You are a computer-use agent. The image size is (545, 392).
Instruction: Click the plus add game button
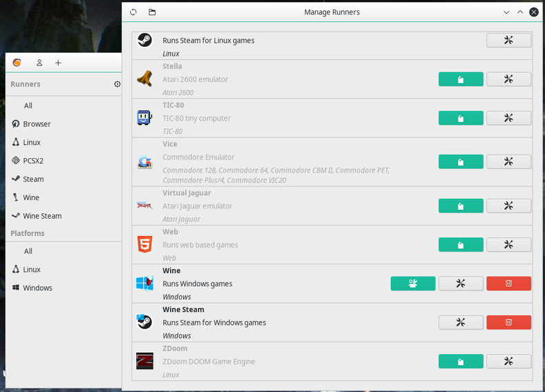pos(58,63)
